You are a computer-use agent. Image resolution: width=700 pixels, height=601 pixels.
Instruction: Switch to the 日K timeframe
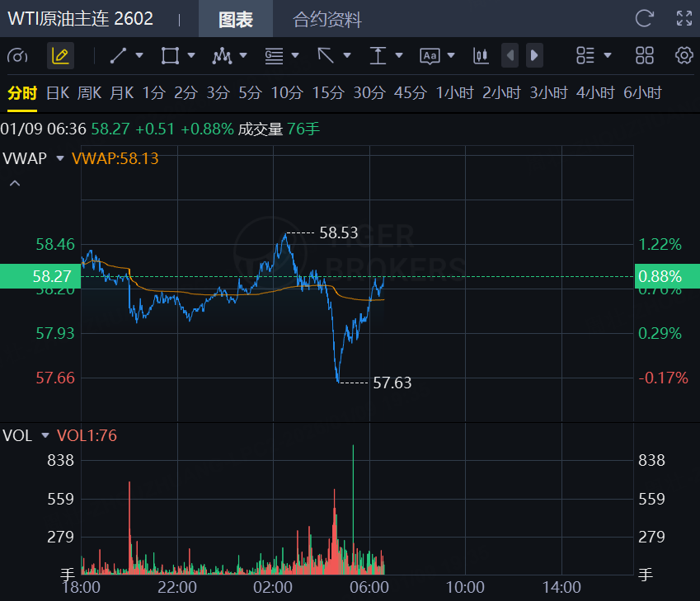click(58, 93)
